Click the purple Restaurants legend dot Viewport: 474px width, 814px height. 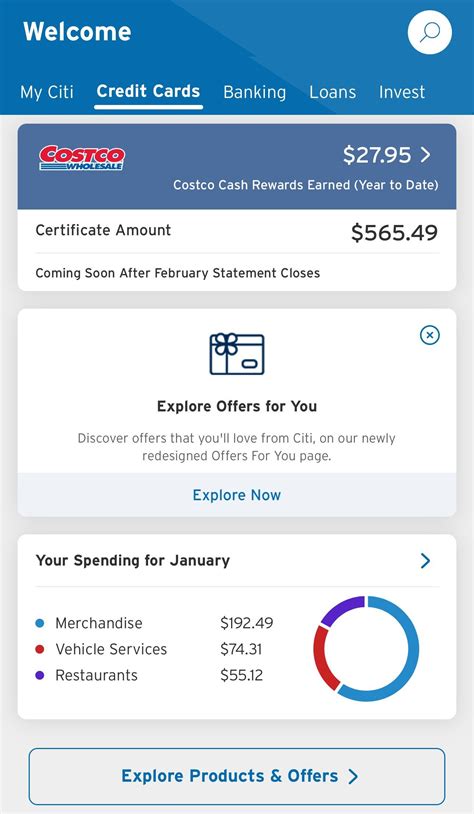(39, 675)
